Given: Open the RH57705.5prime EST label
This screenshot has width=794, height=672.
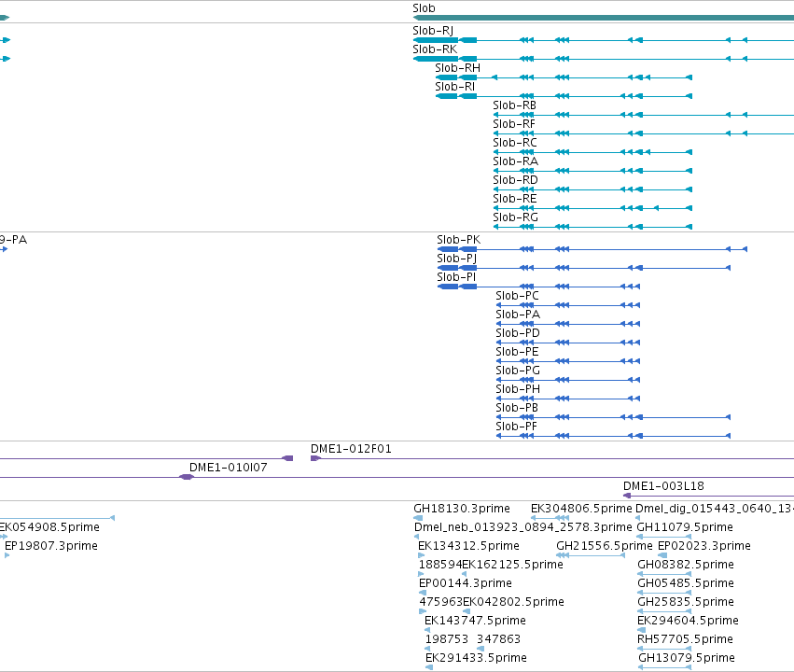Looking at the screenshot, I should 685,639.
